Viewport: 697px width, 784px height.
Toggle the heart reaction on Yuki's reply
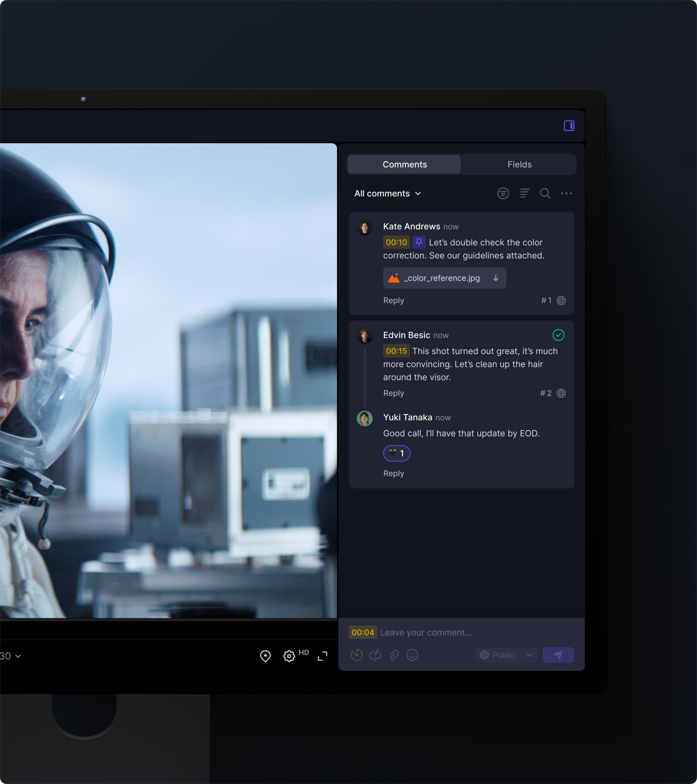tap(396, 453)
